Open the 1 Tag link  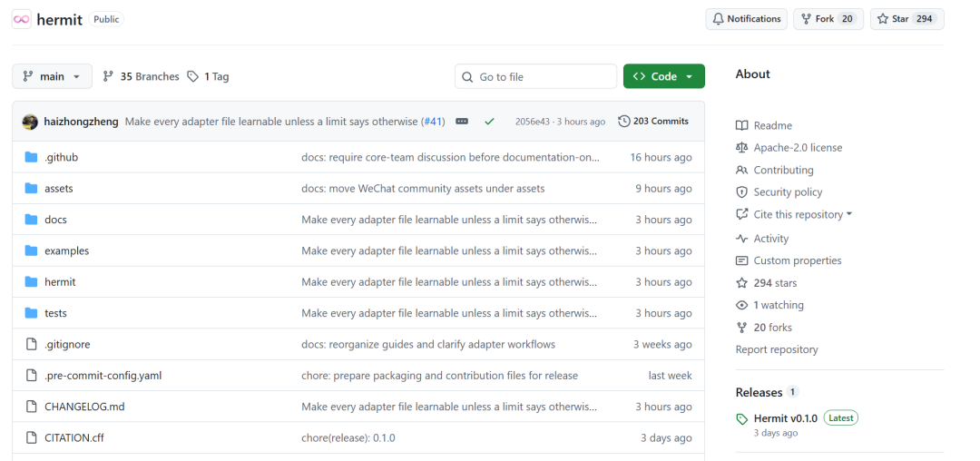tap(208, 76)
